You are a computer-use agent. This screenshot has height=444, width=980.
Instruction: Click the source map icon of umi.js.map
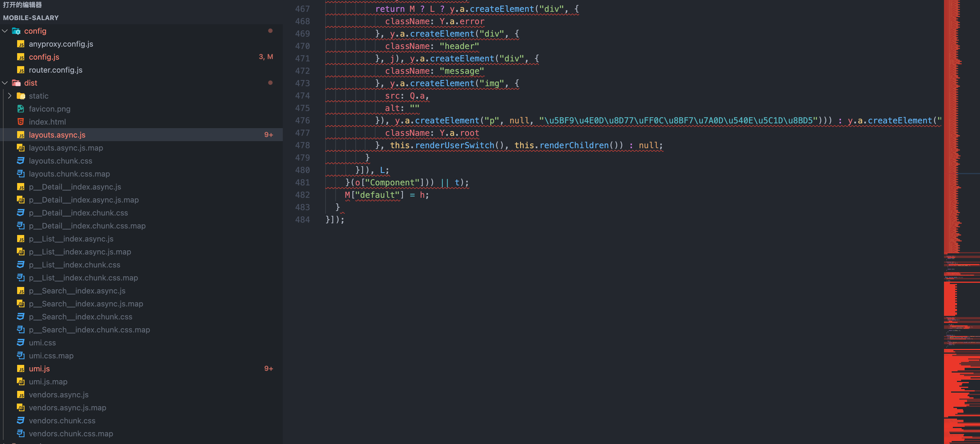pyautogui.click(x=21, y=382)
